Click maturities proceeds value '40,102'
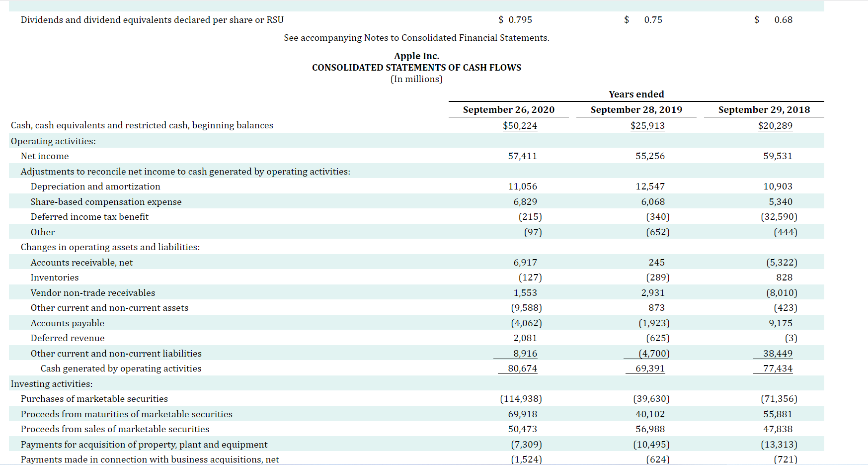 650,414
